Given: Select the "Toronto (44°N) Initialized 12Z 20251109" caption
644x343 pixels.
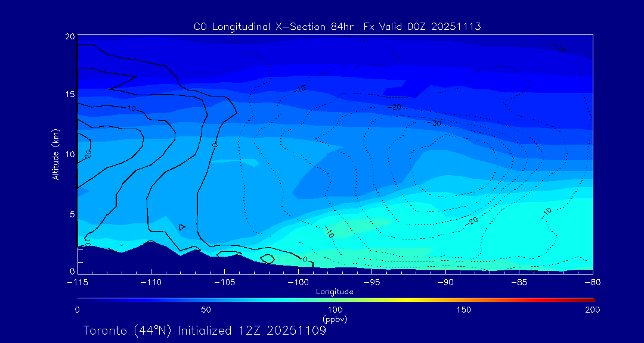Looking at the screenshot, I should click(x=205, y=330).
